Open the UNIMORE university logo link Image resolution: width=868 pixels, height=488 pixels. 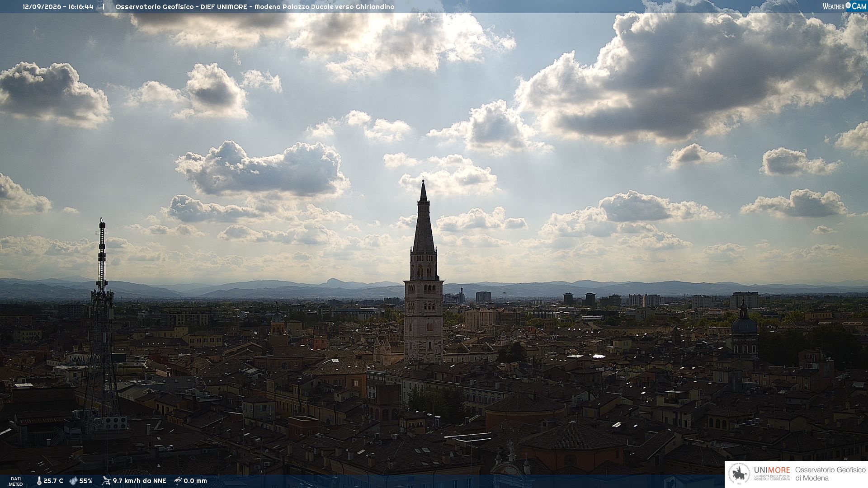pyautogui.click(x=772, y=474)
